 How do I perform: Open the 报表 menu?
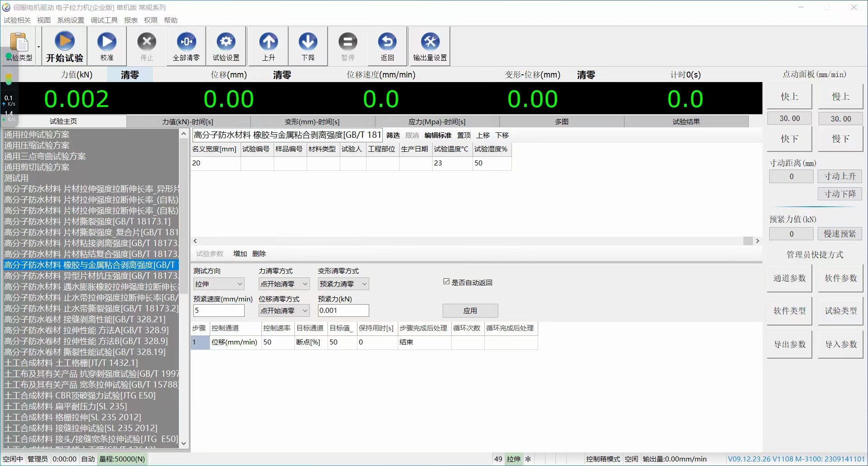pyautogui.click(x=131, y=20)
